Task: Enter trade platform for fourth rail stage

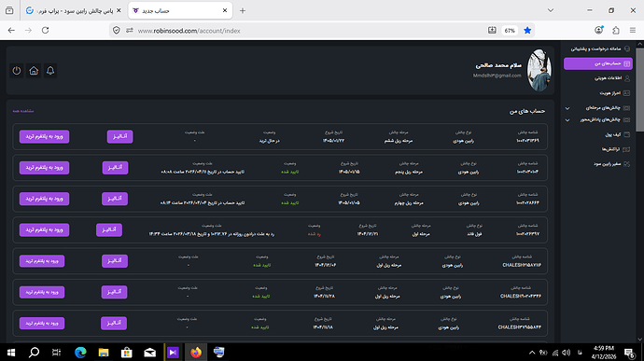Action: [45, 199]
